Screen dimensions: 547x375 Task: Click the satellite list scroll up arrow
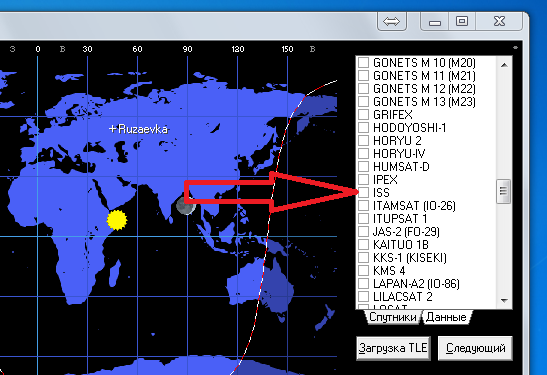tap(504, 65)
